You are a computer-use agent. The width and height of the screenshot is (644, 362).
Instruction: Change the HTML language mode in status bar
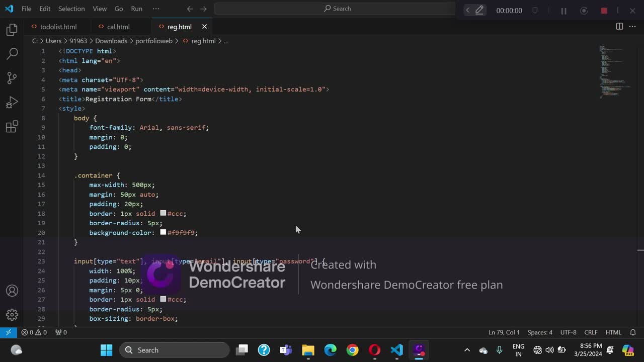click(x=613, y=332)
